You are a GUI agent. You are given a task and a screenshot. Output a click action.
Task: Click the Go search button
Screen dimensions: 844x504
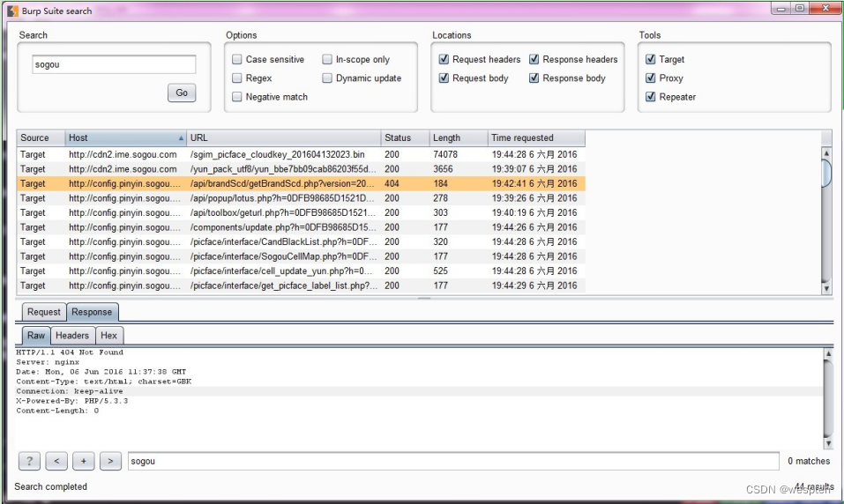182,93
